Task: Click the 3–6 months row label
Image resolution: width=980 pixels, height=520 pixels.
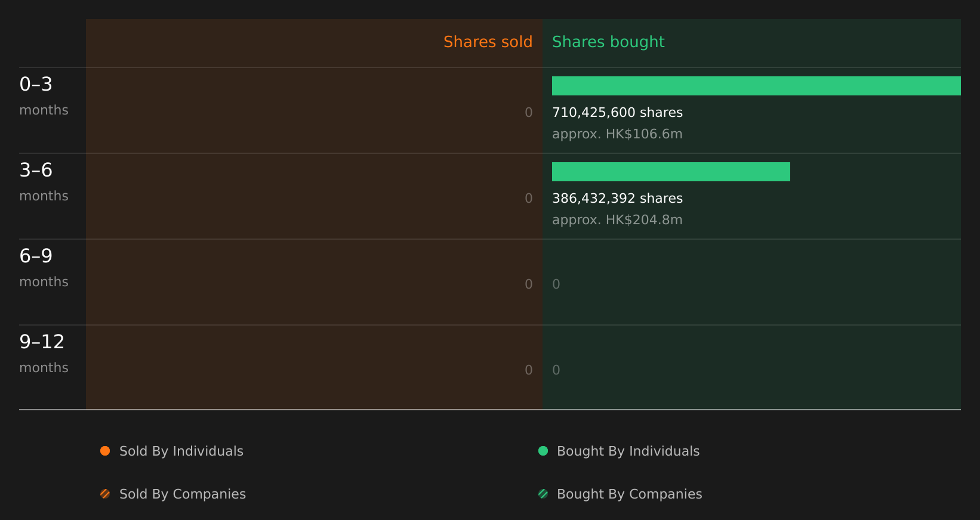Action: click(x=44, y=182)
